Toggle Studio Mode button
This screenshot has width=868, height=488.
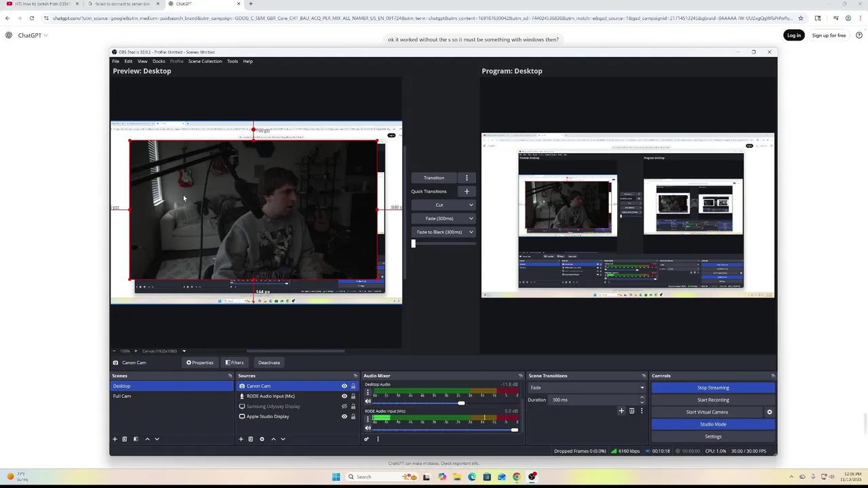point(713,424)
